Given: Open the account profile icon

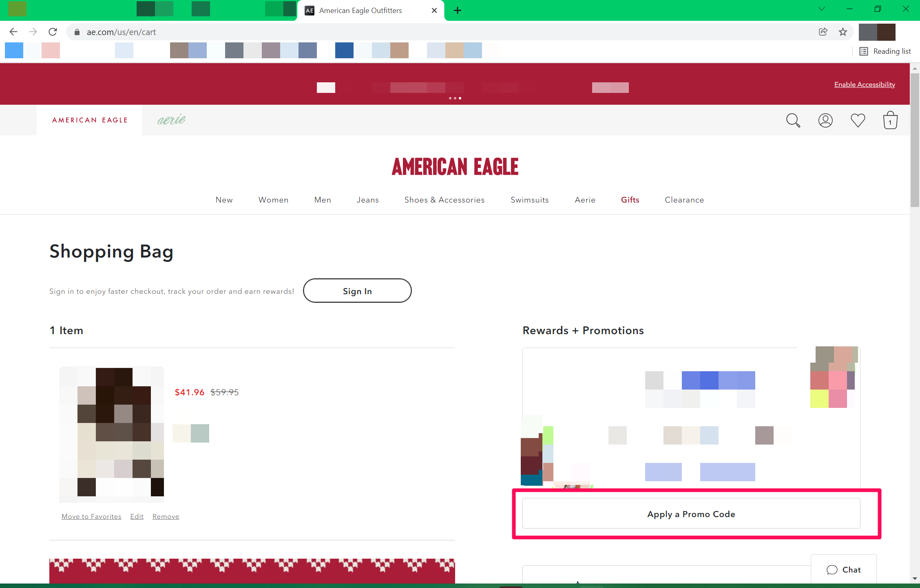Looking at the screenshot, I should point(825,120).
